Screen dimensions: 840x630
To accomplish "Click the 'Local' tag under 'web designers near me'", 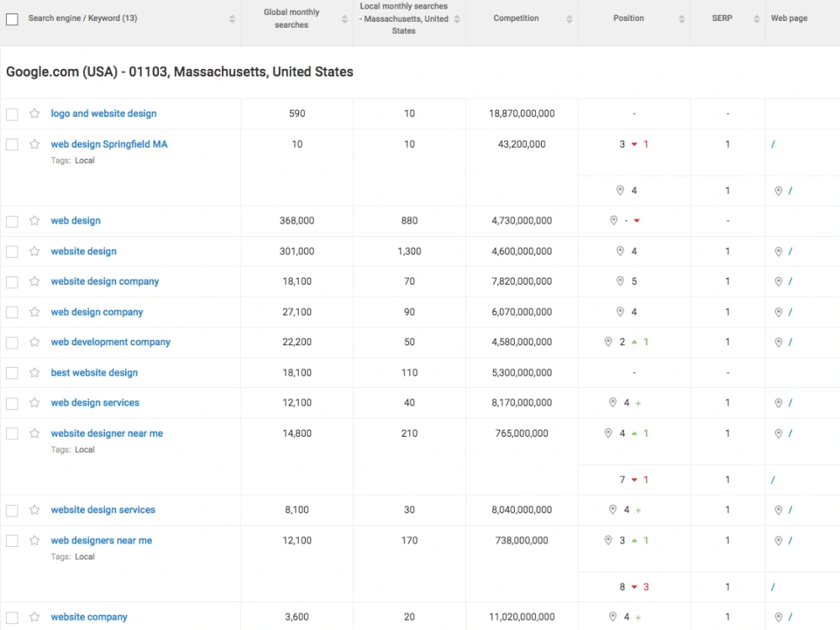I will coord(85,557).
